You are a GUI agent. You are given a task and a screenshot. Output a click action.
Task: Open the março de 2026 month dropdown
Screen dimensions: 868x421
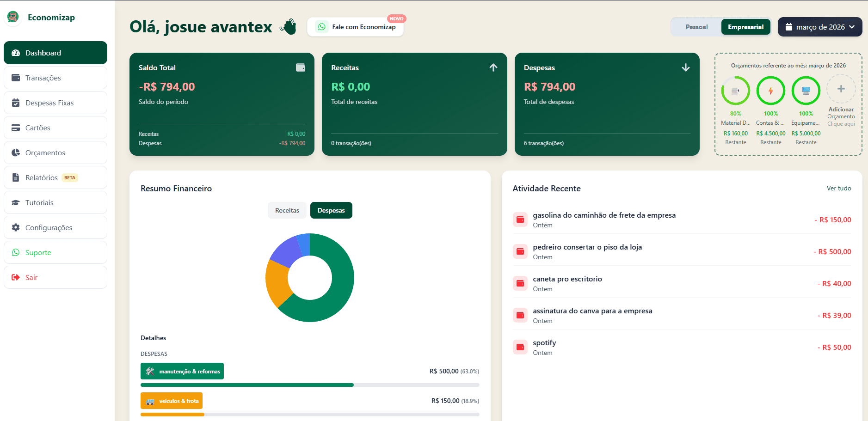[820, 27]
